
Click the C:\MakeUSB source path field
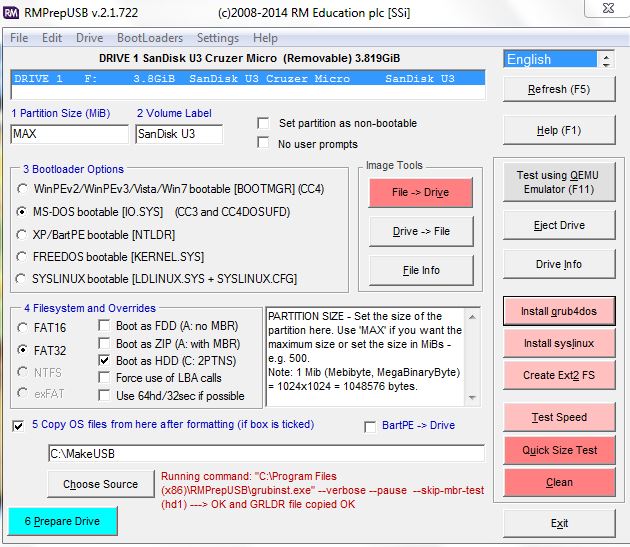[266, 454]
